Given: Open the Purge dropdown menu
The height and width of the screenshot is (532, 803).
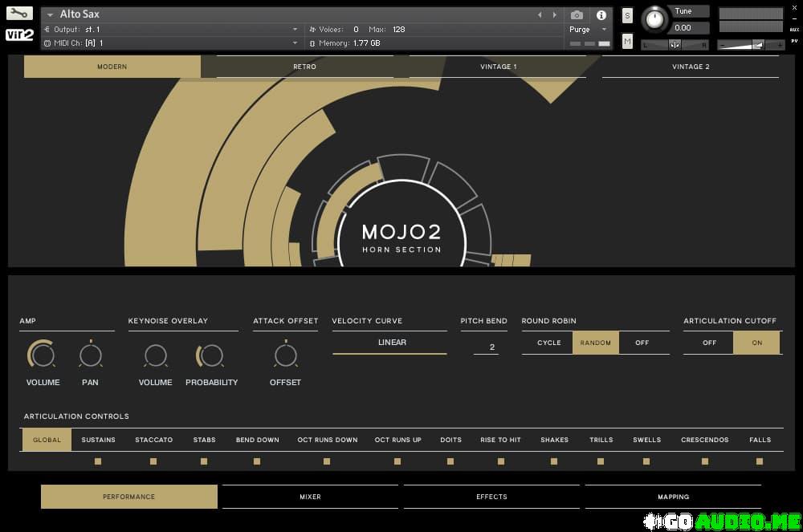Looking at the screenshot, I should tap(588, 29).
